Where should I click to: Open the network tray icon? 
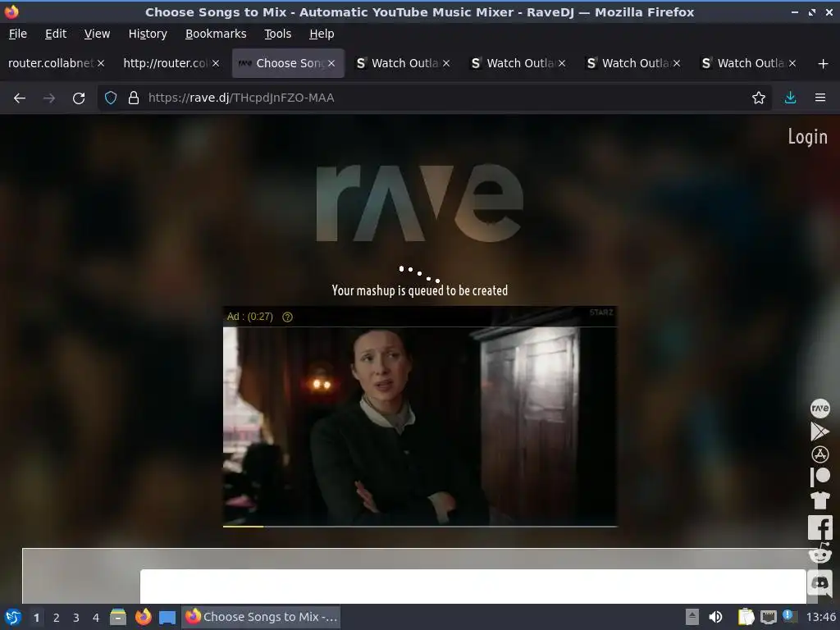[x=769, y=617]
